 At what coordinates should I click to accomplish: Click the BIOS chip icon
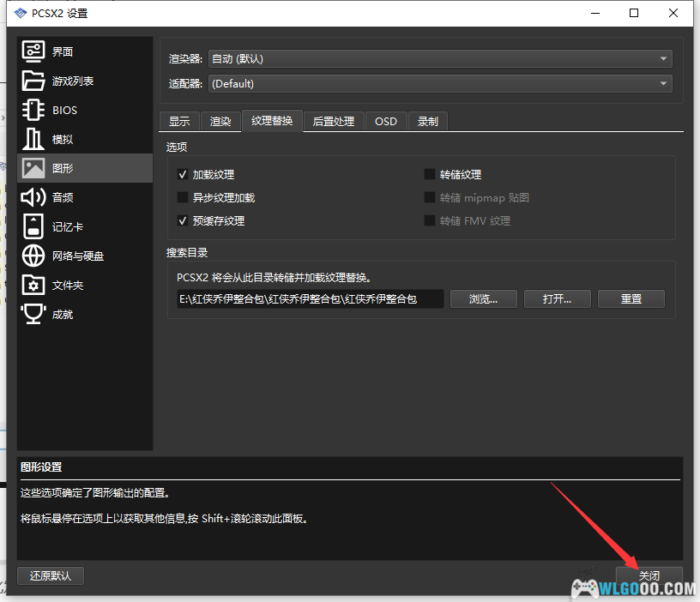click(33, 110)
